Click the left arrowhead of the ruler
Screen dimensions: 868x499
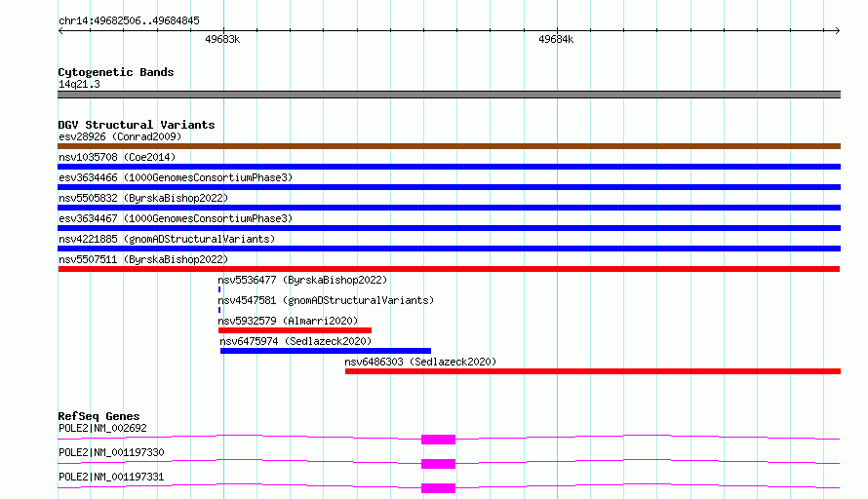pos(60,30)
